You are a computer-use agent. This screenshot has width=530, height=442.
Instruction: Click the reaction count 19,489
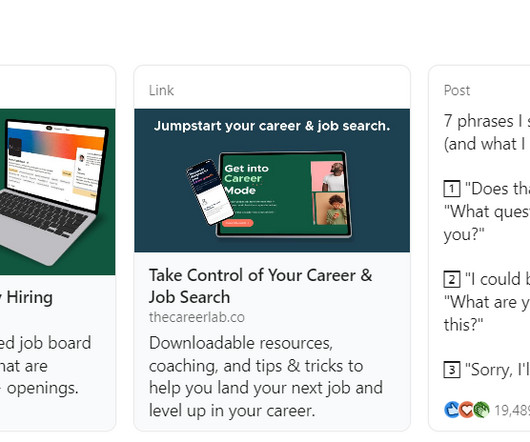(x=512, y=410)
